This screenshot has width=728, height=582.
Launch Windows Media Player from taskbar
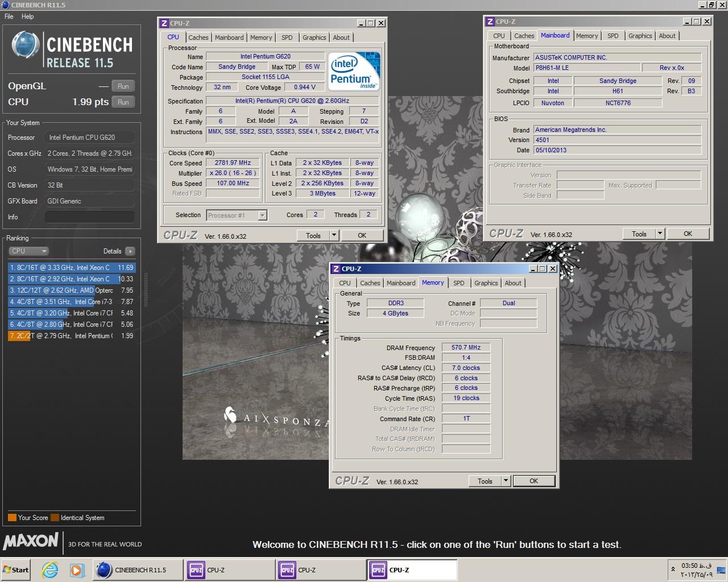77,570
